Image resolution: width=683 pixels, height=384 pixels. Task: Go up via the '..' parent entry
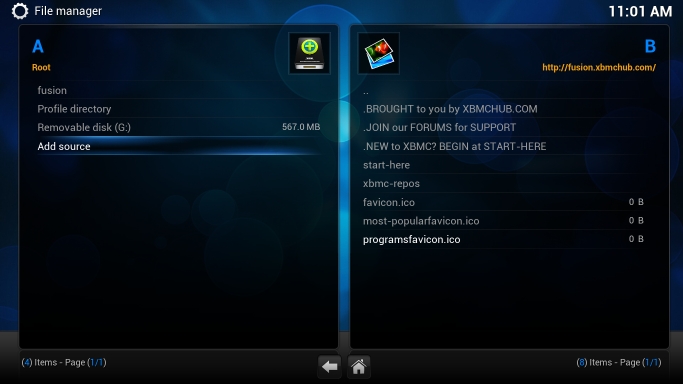(504, 91)
